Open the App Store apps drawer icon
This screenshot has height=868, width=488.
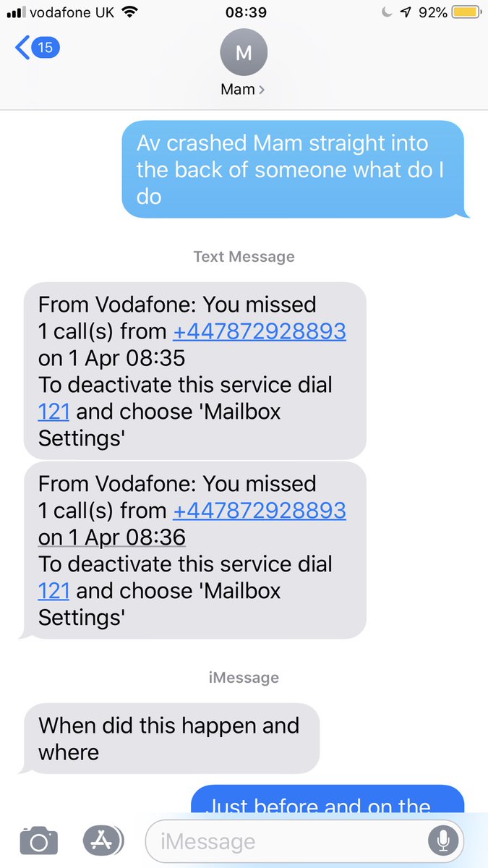103,841
